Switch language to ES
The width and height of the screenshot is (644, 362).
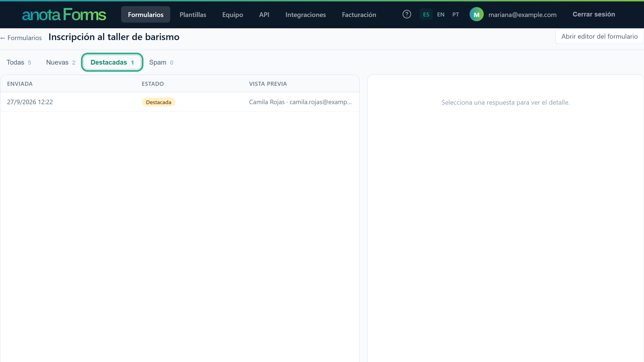coord(426,15)
